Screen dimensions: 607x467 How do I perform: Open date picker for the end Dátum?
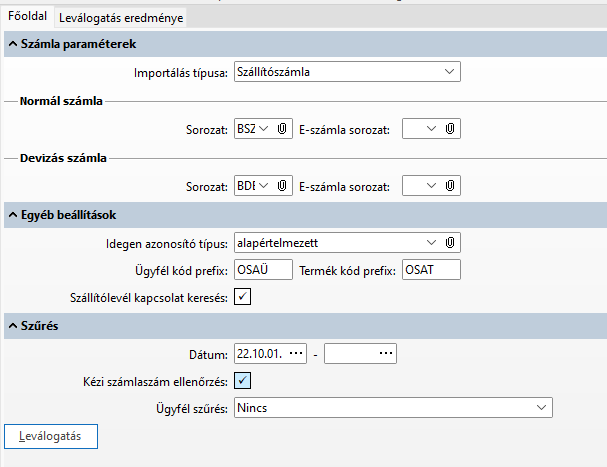386,352
